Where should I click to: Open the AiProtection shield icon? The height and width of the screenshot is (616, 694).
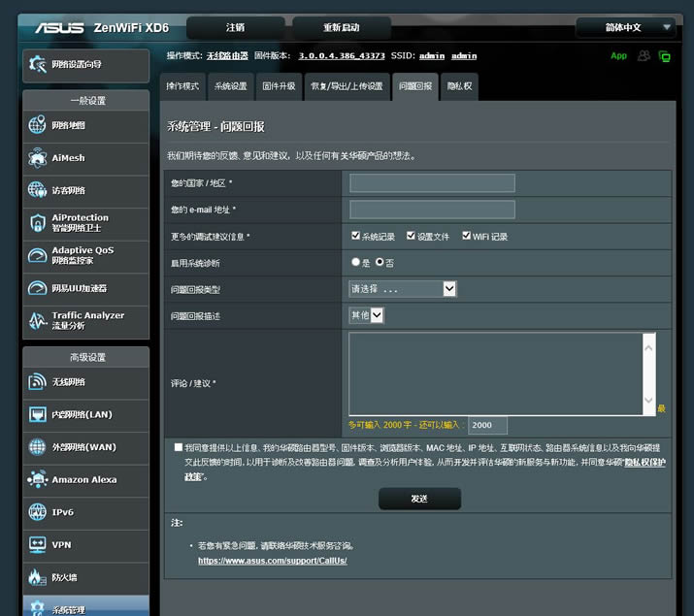pyautogui.click(x=37, y=223)
